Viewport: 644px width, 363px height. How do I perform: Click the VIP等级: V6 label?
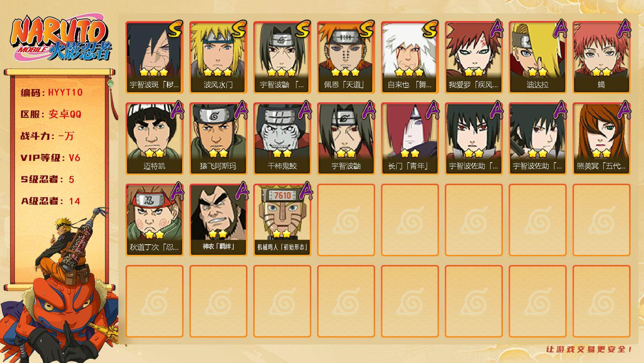pos(50,158)
